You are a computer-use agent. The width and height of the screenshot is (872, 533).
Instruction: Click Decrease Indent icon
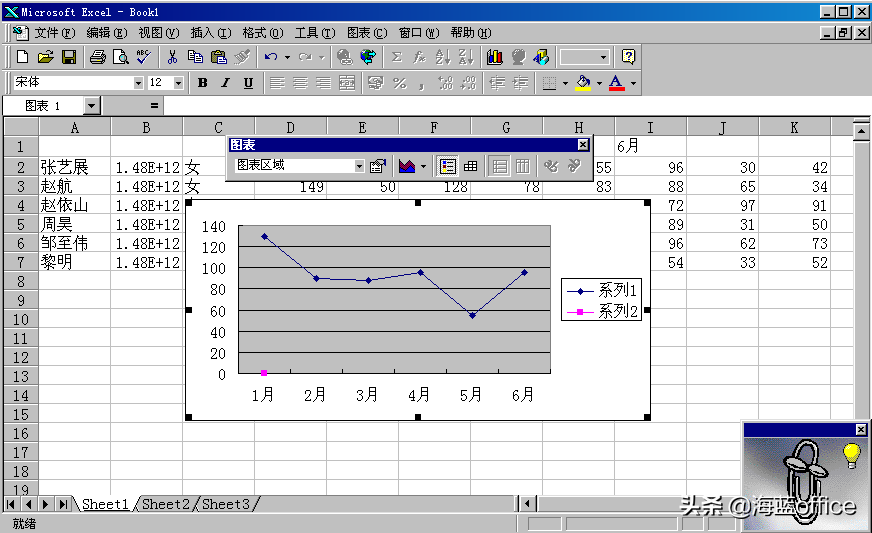coord(497,83)
